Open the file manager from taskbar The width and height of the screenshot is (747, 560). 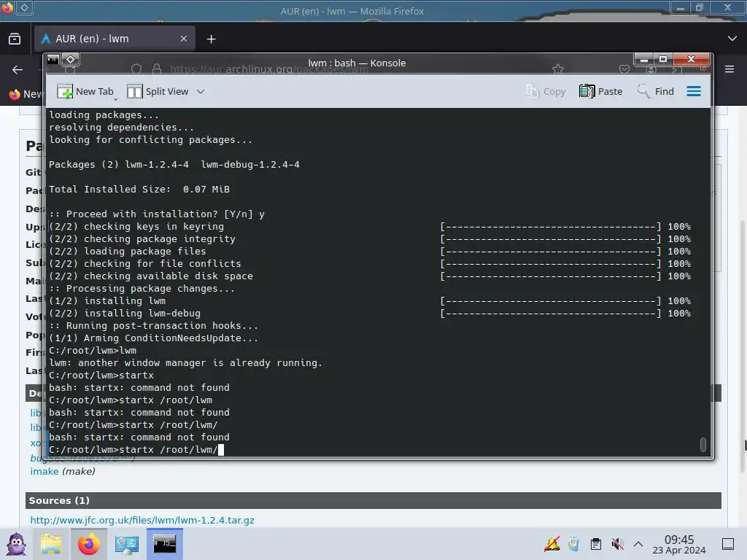pos(51,544)
